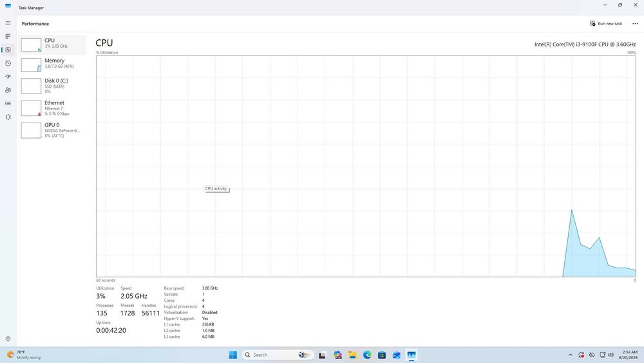Screen dimensions: 644x363
Task: Select the Ethernet performance item
Action: point(52,108)
